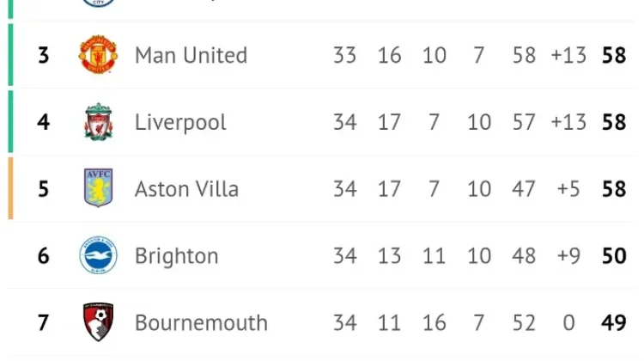Select Brighton's 50 points total
The image size is (644, 361).
click(614, 256)
